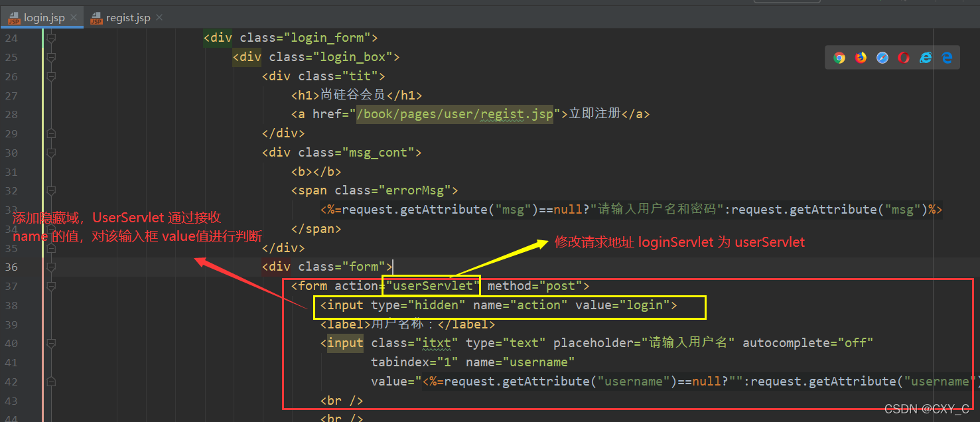Click the class="itxt" attribute
The image size is (980, 422).
415,343
